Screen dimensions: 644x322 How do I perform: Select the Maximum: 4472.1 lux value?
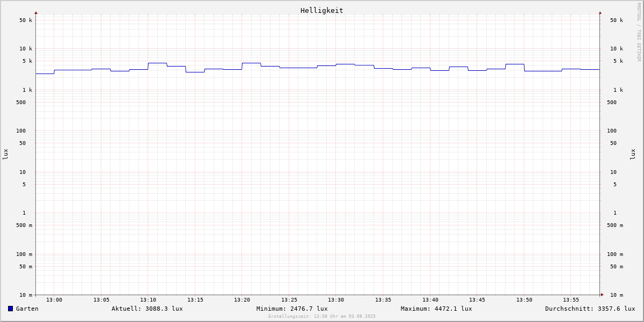(436, 309)
